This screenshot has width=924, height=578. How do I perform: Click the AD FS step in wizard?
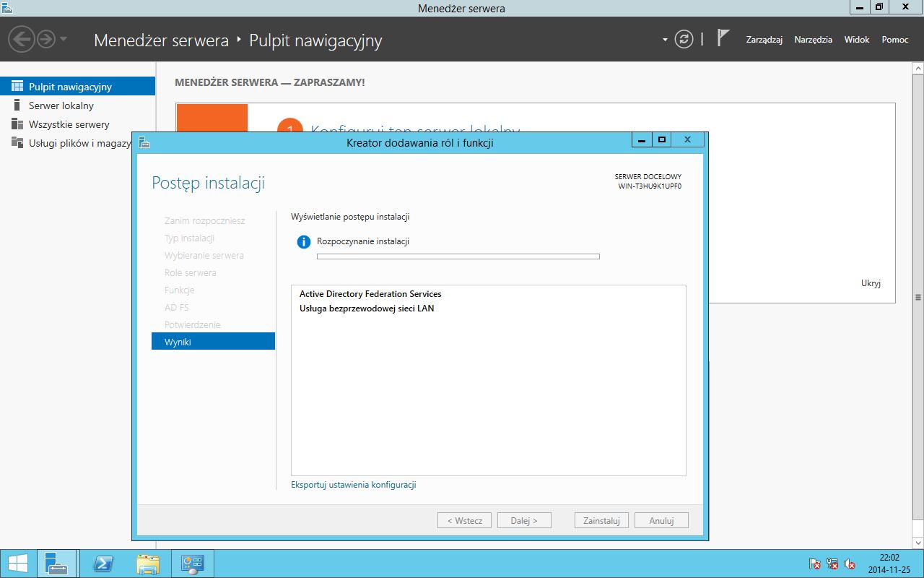tap(176, 307)
